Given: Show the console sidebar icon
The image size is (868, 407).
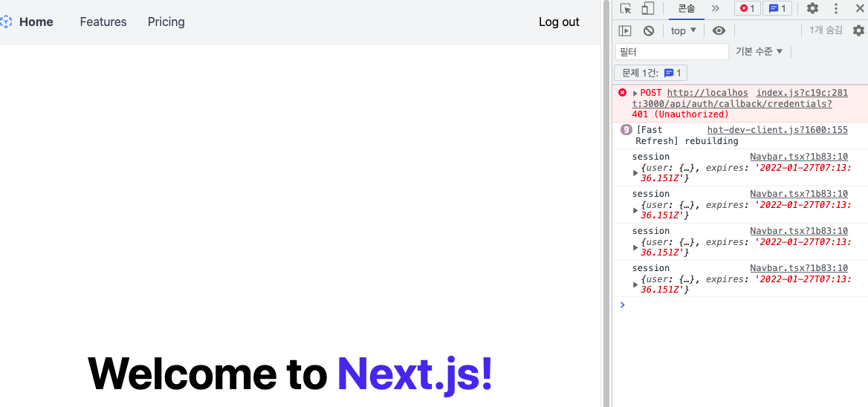Looking at the screenshot, I should pos(625,31).
